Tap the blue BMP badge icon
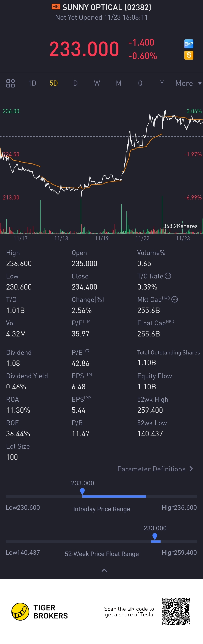 click(x=189, y=44)
